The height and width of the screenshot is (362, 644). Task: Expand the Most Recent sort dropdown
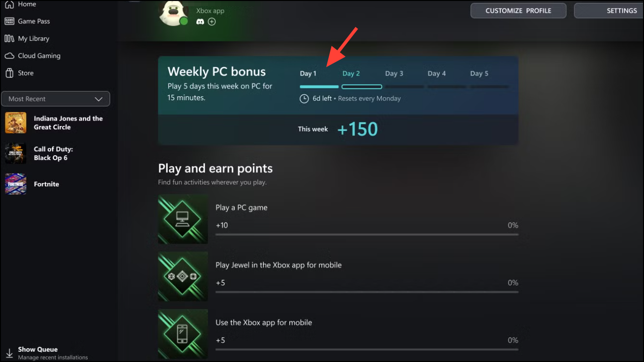click(56, 99)
